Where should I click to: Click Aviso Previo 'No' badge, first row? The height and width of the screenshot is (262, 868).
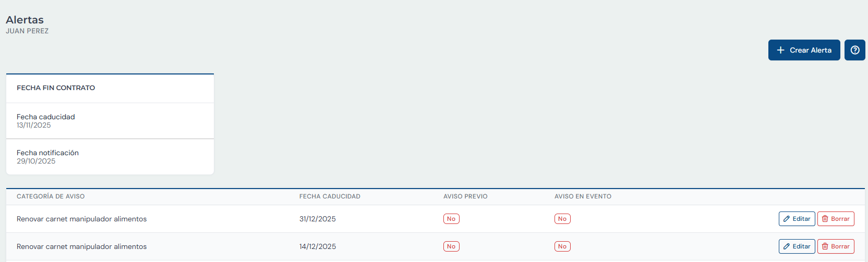coord(451,219)
